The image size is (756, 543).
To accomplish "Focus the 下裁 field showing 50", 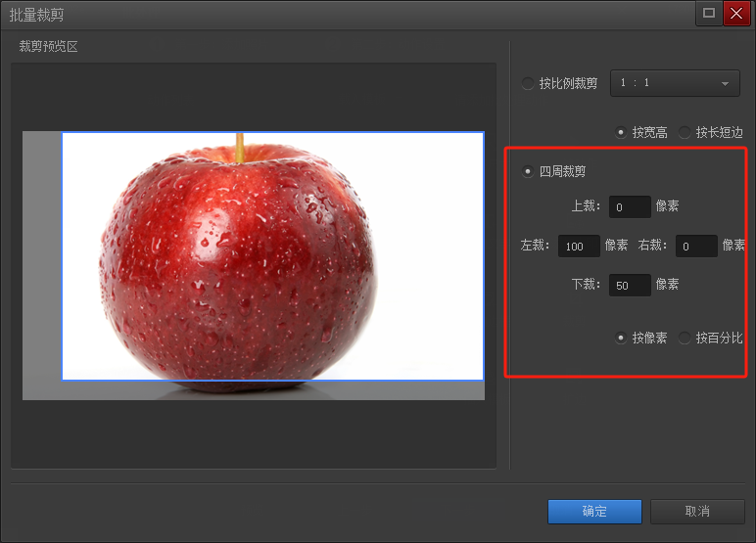I will [x=630, y=286].
